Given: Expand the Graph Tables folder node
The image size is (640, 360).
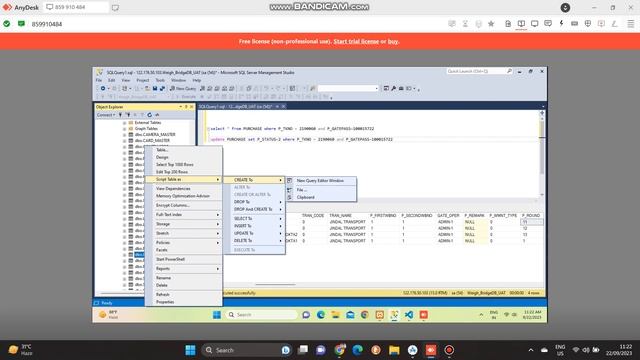Looking at the screenshot, I should tap(124, 129).
